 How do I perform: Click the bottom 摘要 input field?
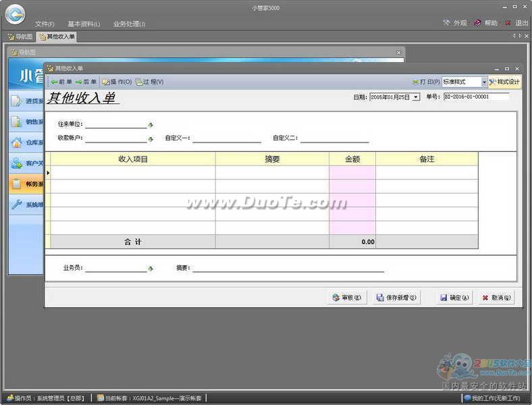coord(288,268)
